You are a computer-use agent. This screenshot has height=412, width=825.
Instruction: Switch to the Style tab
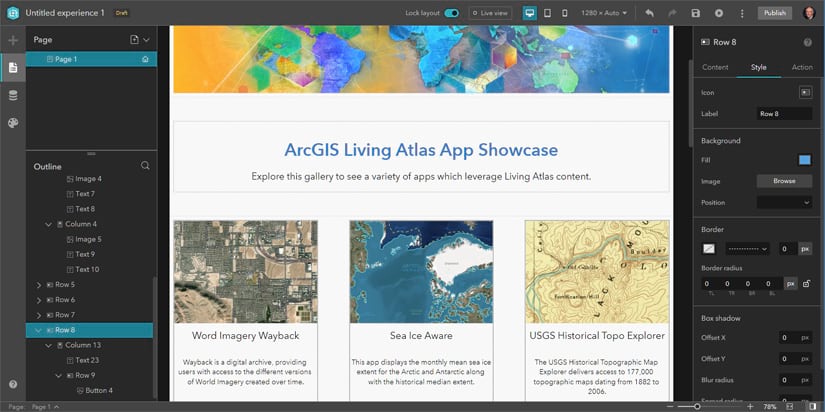coord(758,67)
